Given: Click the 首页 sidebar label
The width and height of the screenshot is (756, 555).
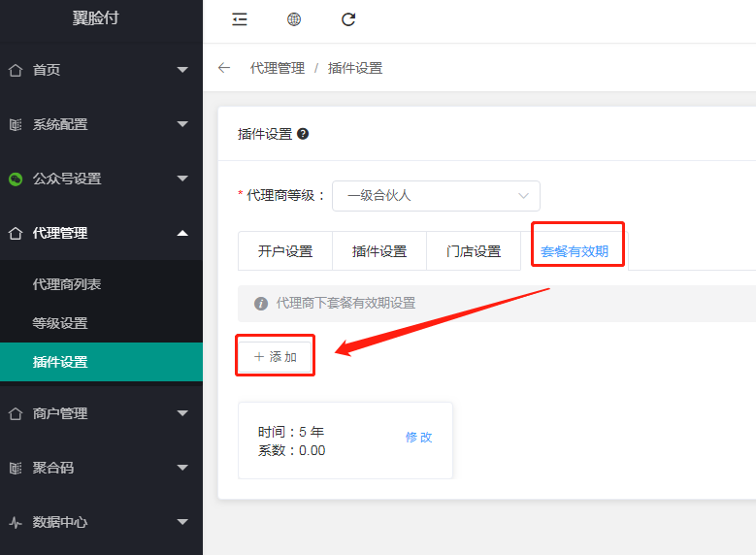Looking at the screenshot, I should (47, 70).
